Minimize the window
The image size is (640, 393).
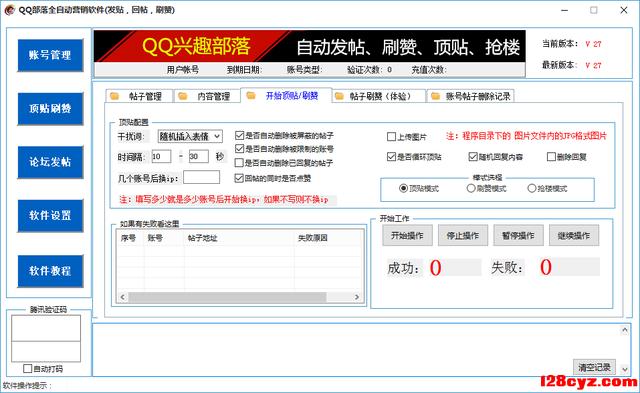[564, 10]
